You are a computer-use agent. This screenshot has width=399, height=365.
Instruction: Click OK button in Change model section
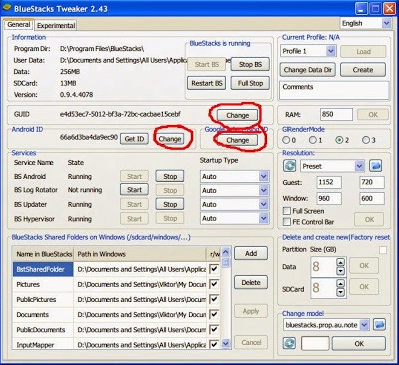point(359,343)
